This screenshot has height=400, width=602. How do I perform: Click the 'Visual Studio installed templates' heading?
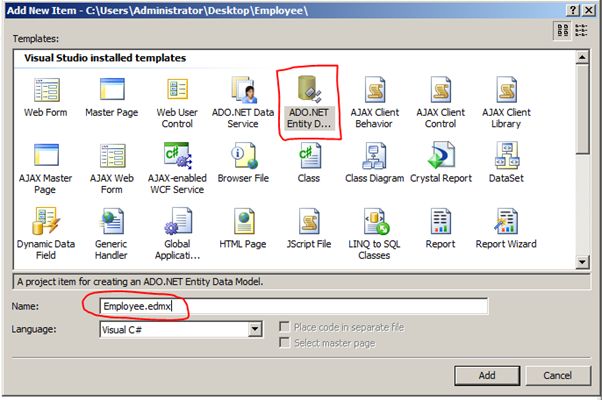coord(105,58)
